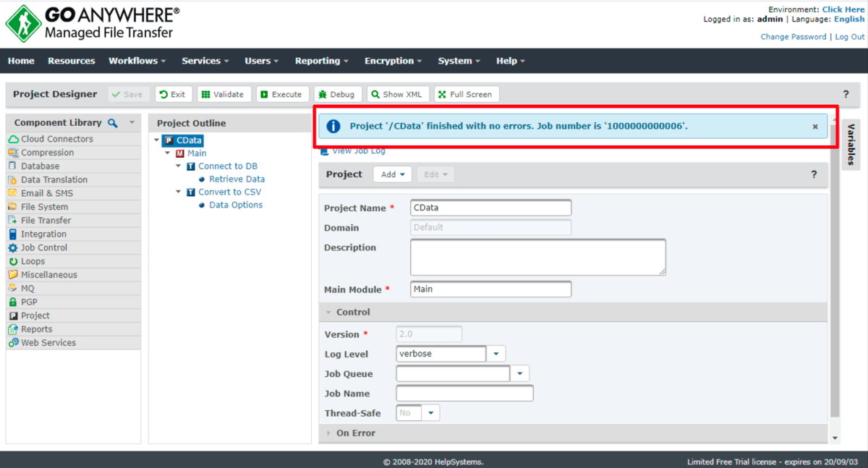This screenshot has width=868, height=468.
Task: Dismiss the notification banner with X
Action: coord(815,127)
